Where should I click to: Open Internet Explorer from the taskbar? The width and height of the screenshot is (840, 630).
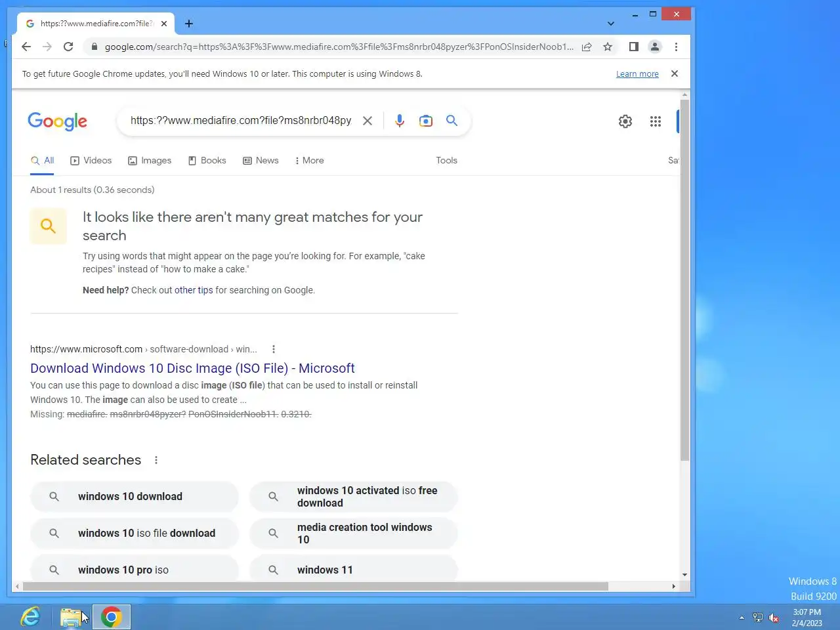click(x=30, y=617)
